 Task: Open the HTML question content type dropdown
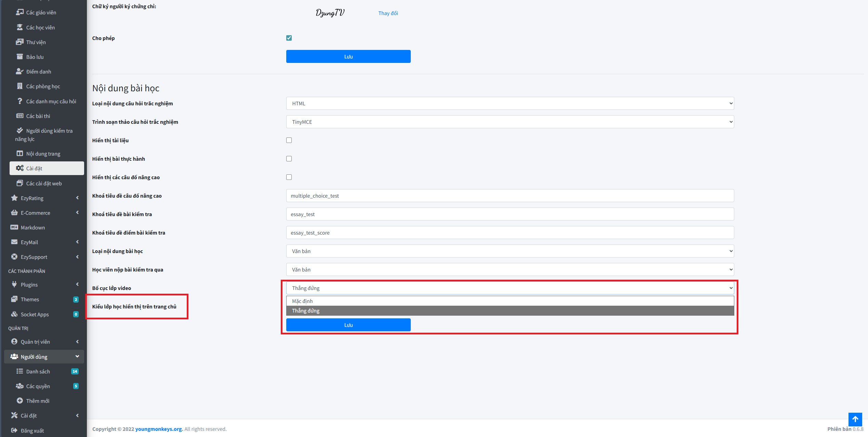(510, 103)
